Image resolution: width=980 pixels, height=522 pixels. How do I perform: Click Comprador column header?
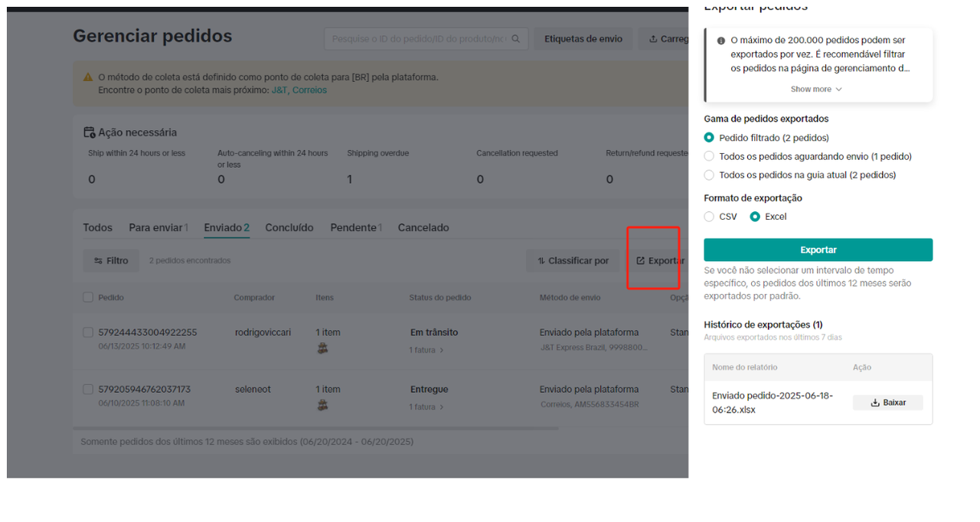254,297
